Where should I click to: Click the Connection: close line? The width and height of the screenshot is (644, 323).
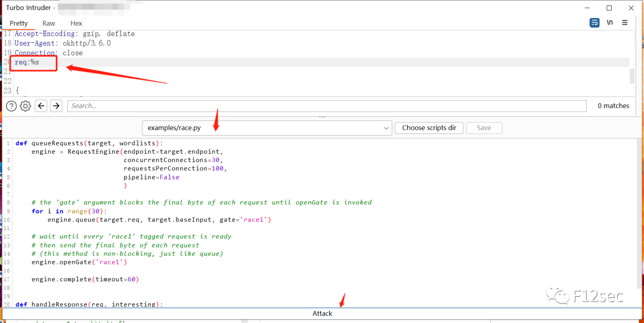48,53
